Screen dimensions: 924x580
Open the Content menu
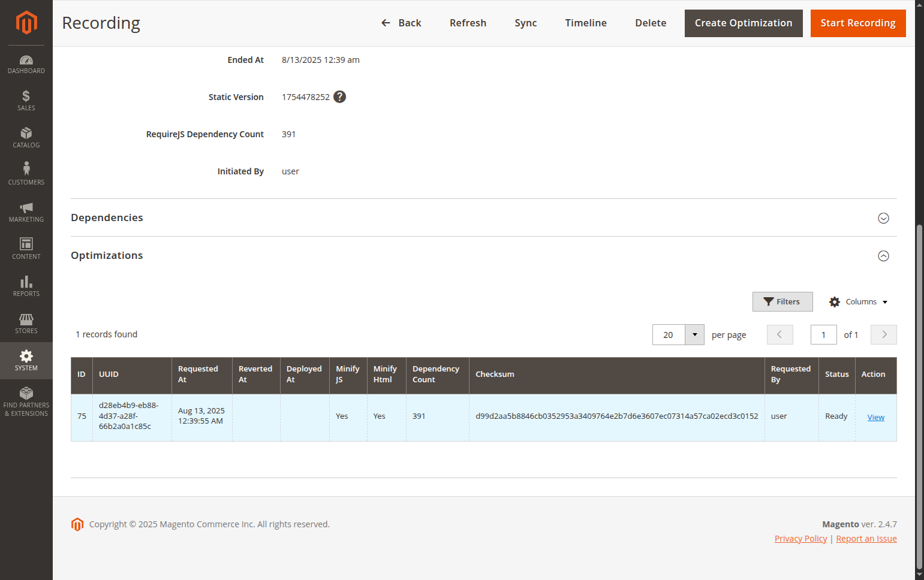click(26, 249)
